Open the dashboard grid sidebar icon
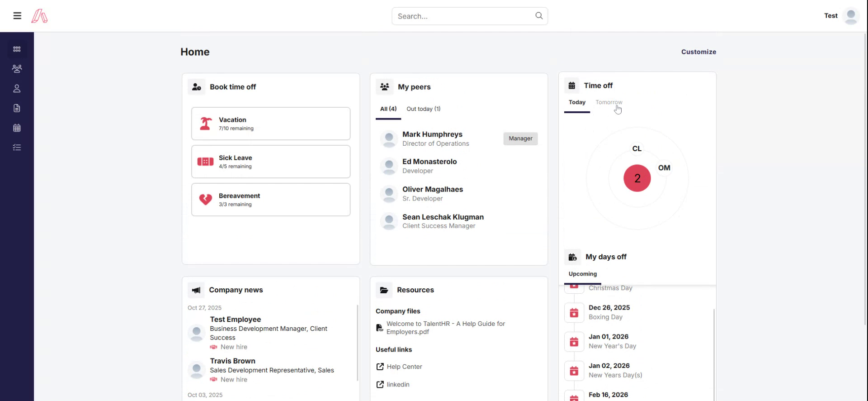 tap(17, 49)
